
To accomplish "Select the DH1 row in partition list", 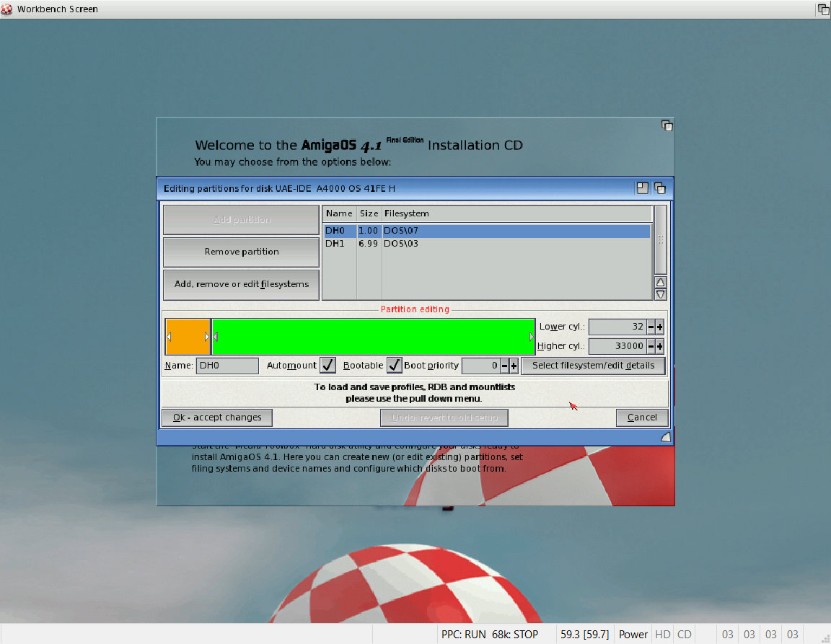I will (x=487, y=244).
